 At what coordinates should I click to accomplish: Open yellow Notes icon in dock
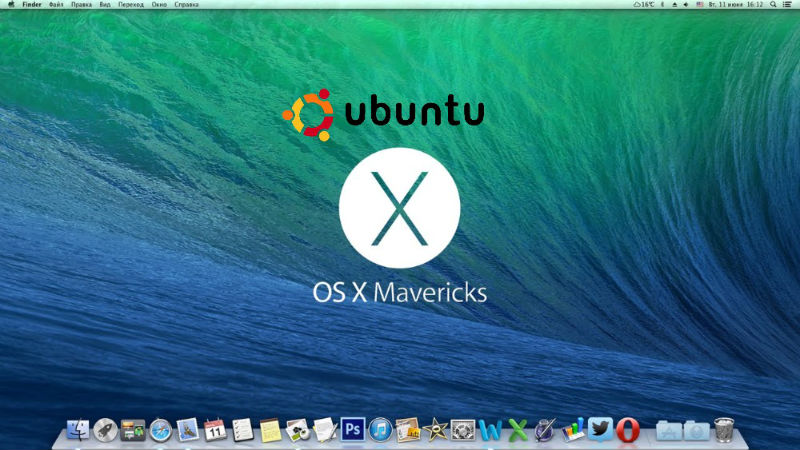click(270, 430)
